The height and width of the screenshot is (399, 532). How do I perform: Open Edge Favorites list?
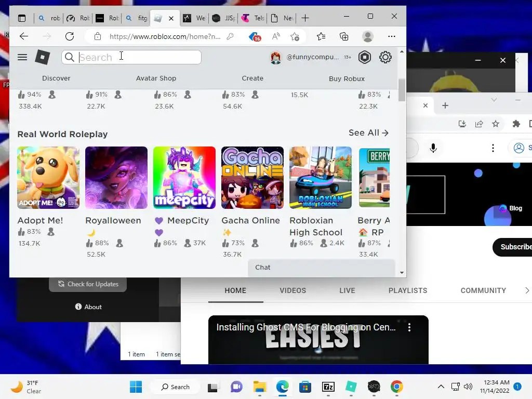321,36
